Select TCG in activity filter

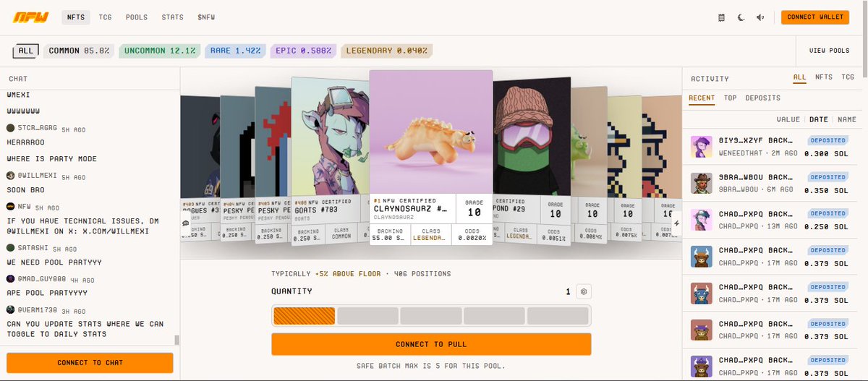[847, 77]
